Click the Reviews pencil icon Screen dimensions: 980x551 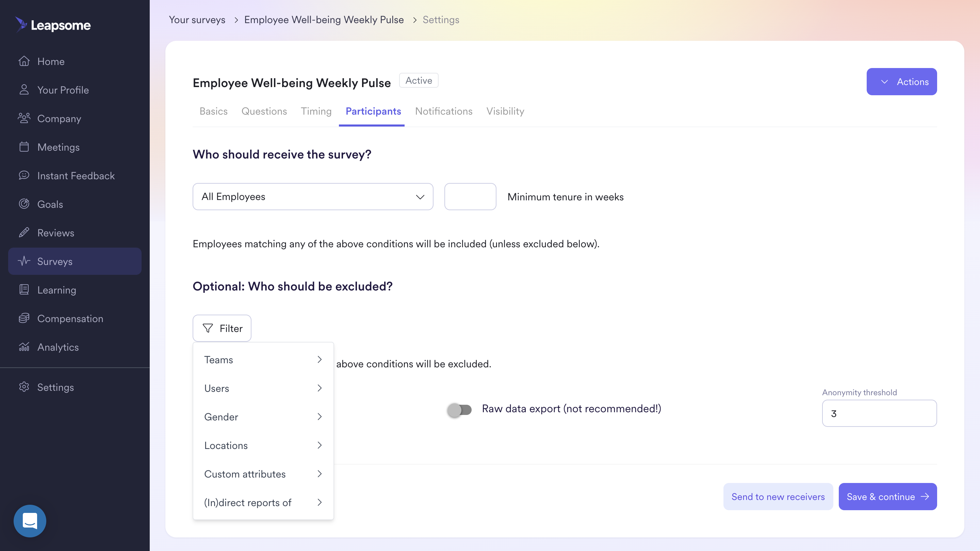tap(24, 232)
